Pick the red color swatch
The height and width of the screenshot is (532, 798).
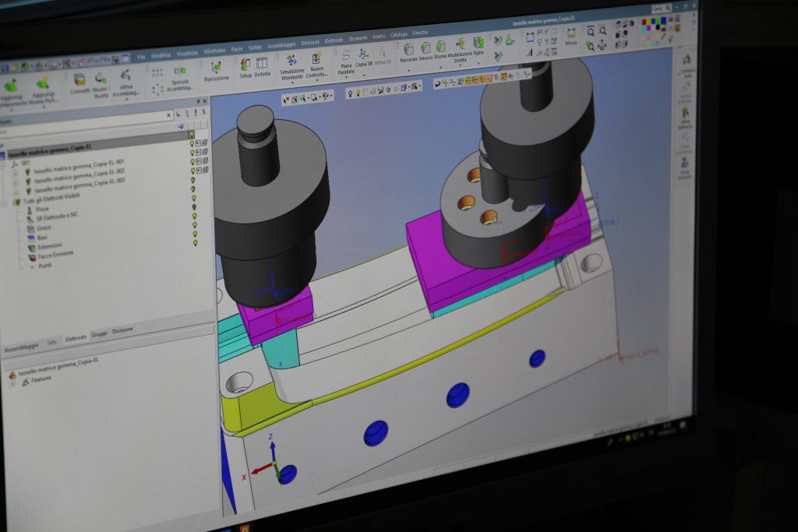tap(644, 23)
